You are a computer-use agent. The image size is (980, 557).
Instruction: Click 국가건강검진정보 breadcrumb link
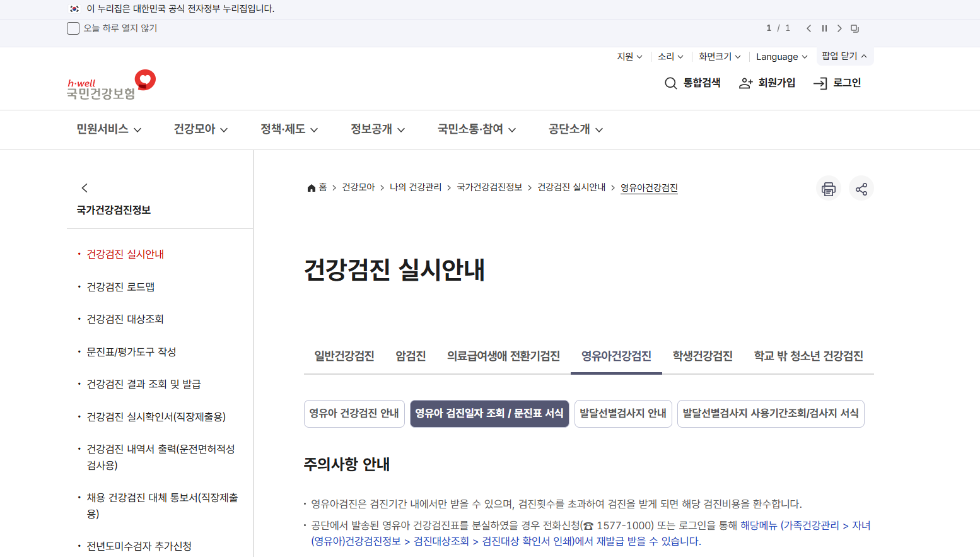[x=489, y=187]
